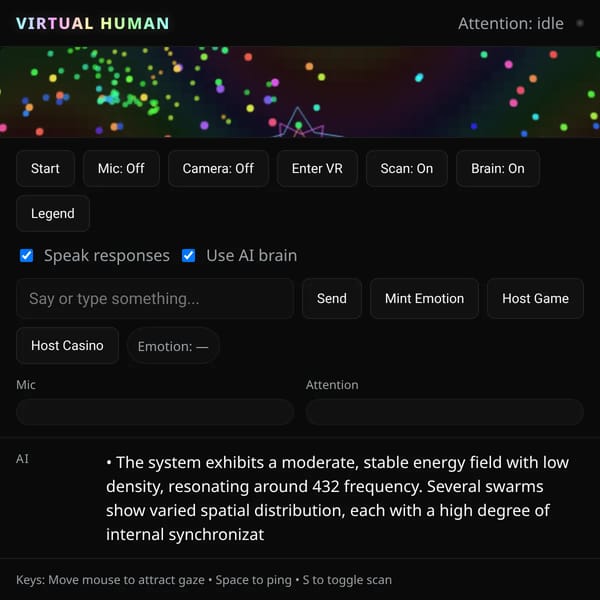The width and height of the screenshot is (600, 600).
Task: Click the Emotion status pill
Action: point(173,346)
